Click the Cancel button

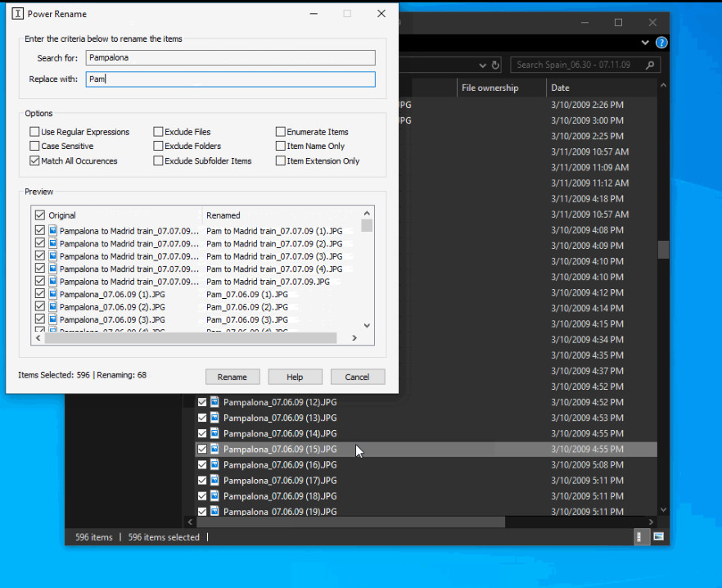pos(357,377)
